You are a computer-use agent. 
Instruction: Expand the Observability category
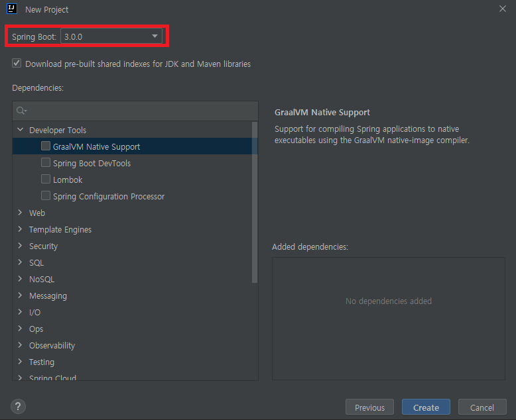coord(21,345)
